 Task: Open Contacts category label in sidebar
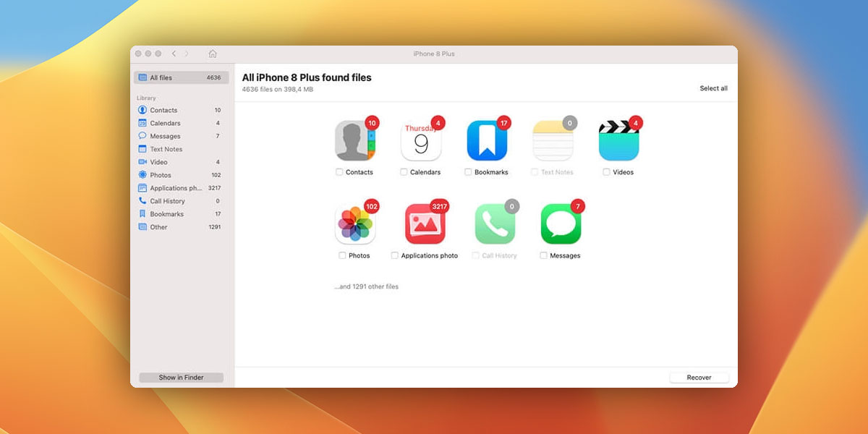click(163, 110)
